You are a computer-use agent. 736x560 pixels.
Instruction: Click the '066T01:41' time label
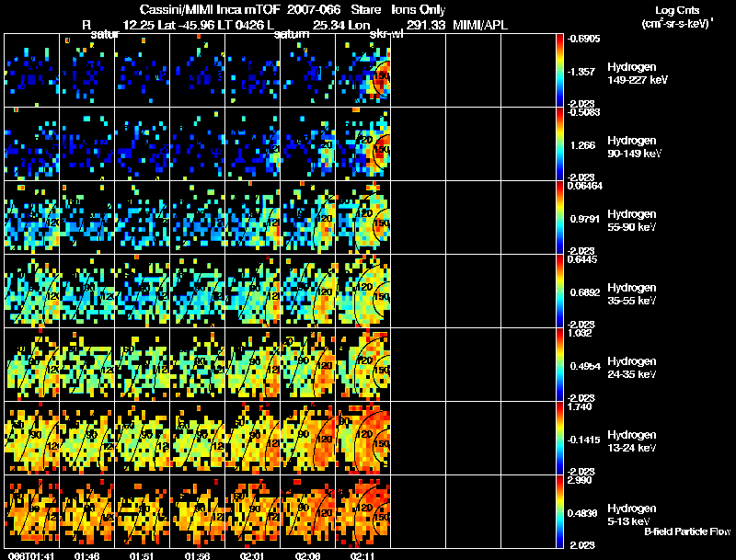(31, 556)
